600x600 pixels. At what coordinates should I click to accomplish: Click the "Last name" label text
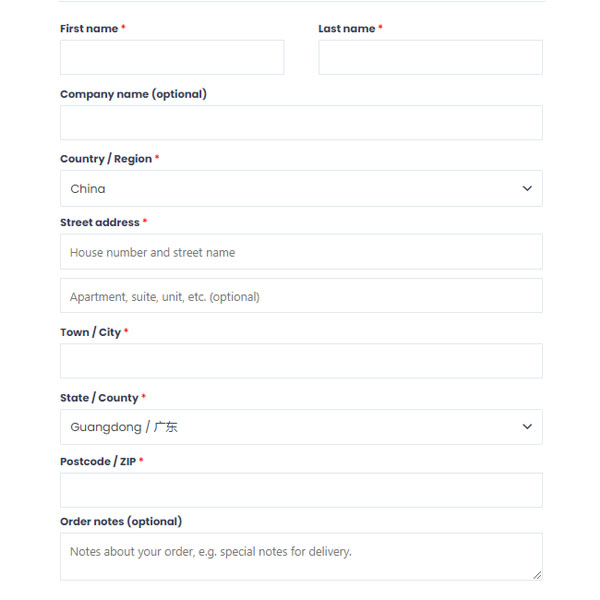click(347, 29)
